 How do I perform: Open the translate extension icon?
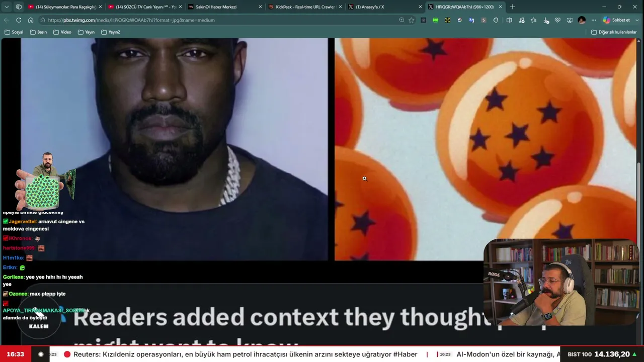[x=471, y=20]
